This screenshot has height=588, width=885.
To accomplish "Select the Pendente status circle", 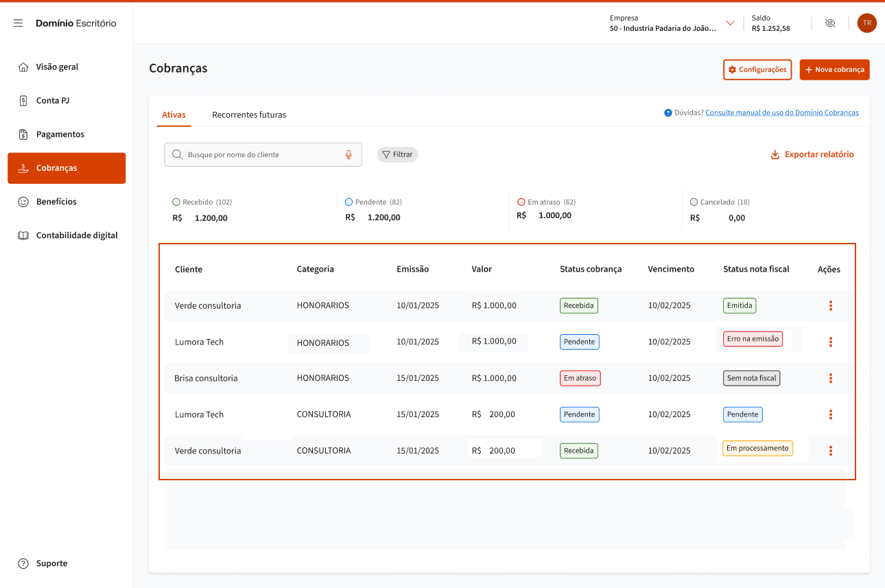I will coord(349,202).
